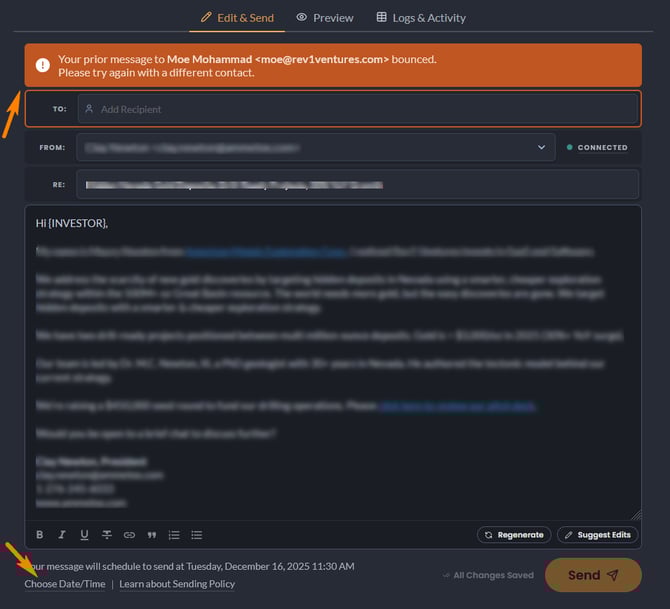Switch to the Preview tab
Image resolution: width=670 pixels, height=609 pixels.
(x=324, y=17)
